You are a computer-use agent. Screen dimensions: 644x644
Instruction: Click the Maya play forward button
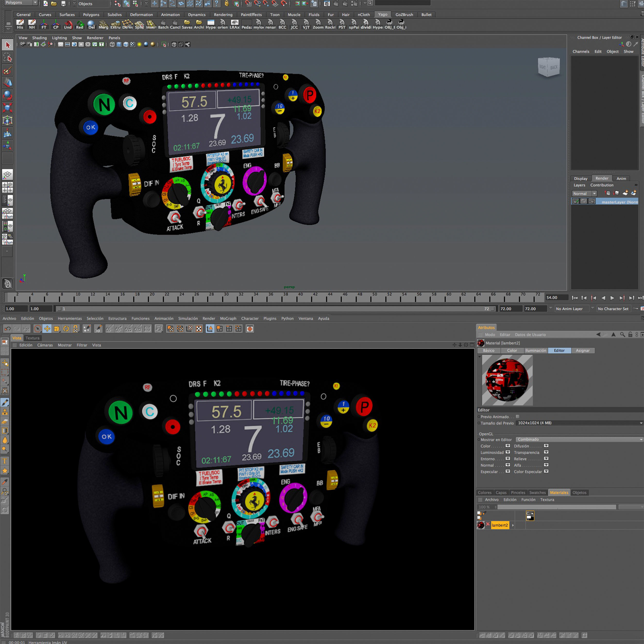tap(612, 298)
